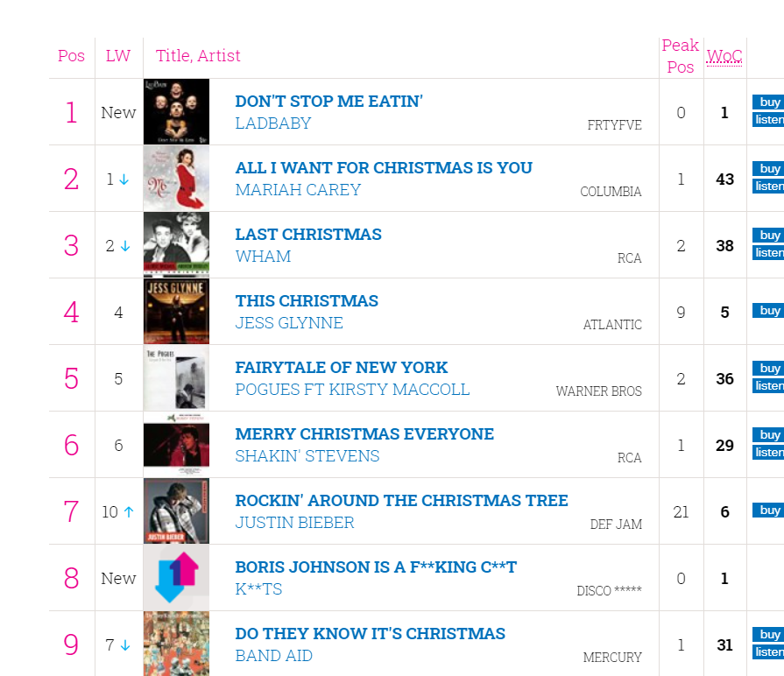
Task: Click the Justin Bieber cover artwork
Action: [176, 511]
